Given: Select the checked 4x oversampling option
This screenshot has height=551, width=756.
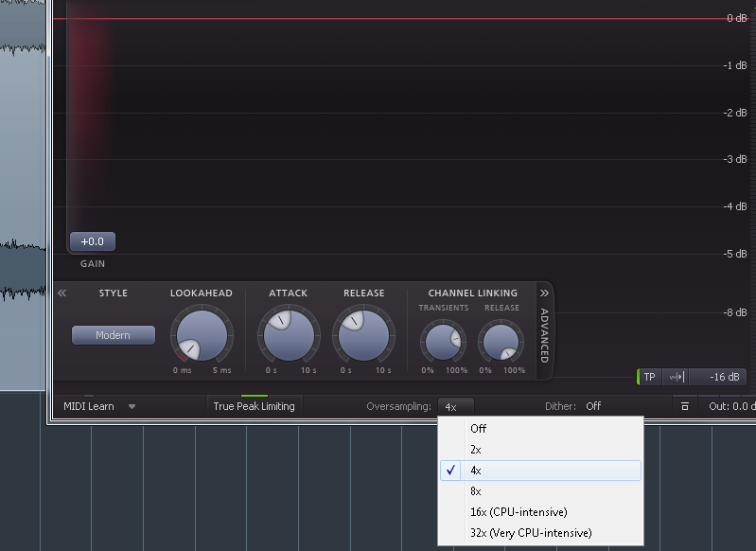Looking at the screenshot, I should point(478,471).
